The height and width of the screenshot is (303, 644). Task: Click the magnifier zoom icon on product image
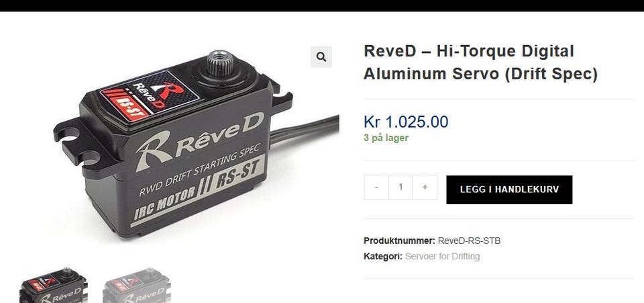[321, 57]
